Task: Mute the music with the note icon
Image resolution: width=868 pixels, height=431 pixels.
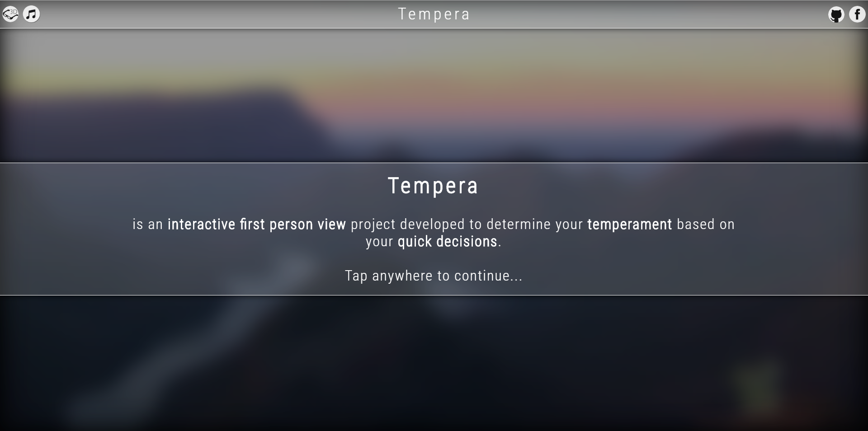Action: click(32, 14)
